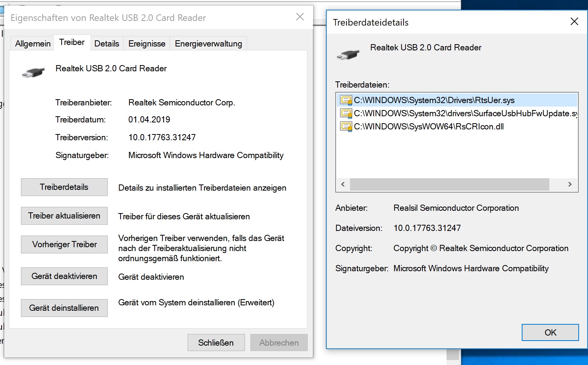Click the file icon beside SurfaceUsbHubFwUpdate entry
The width and height of the screenshot is (588, 365).
[346, 114]
